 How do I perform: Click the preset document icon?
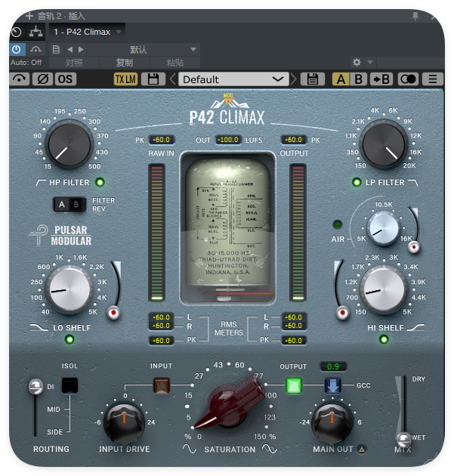pos(56,49)
